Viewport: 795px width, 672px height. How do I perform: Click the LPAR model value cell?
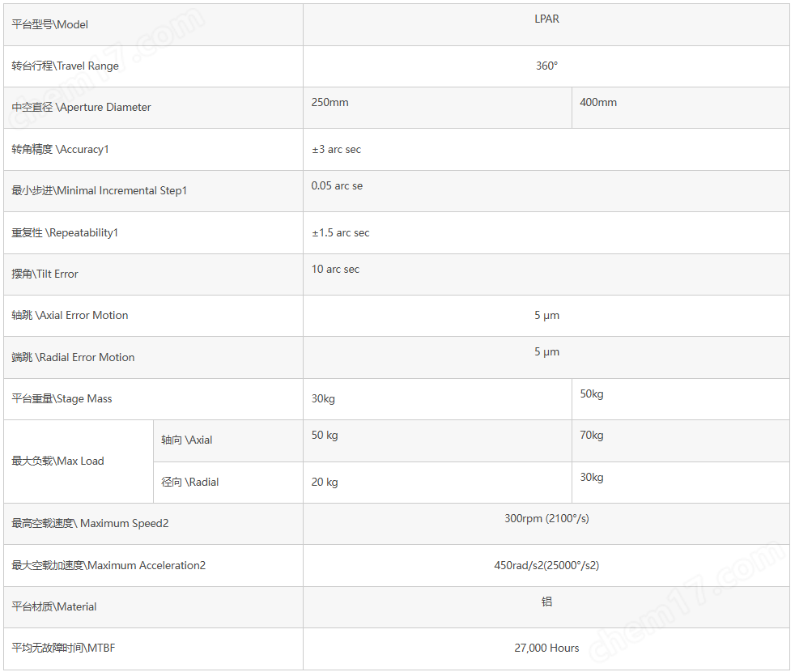[x=546, y=24]
